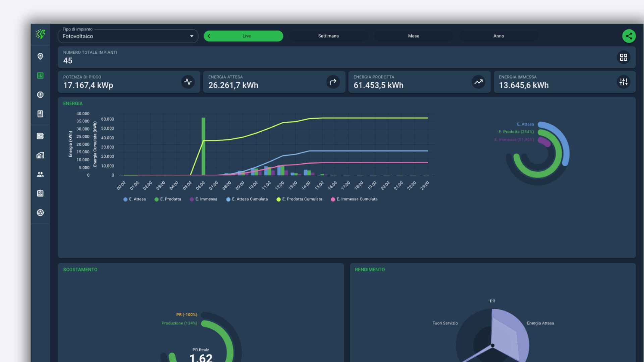Viewport: 644px width, 362px height.
Task: Click the back chevron on Live button
Action: (x=209, y=36)
